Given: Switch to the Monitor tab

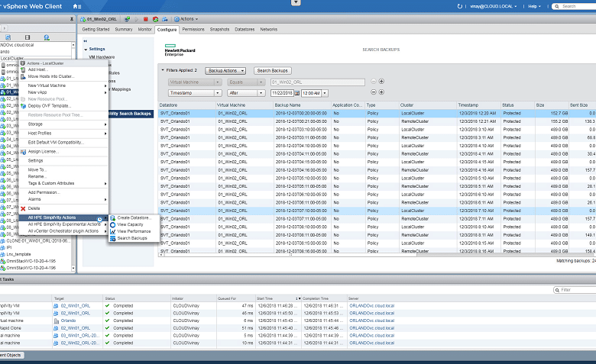Looking at the screenshot, I should click(145, 29).
